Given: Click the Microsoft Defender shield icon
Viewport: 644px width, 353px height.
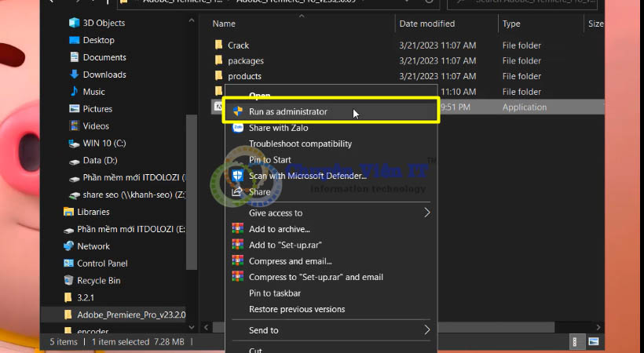Looking at the screenshot, I should [x=238, y=175].
